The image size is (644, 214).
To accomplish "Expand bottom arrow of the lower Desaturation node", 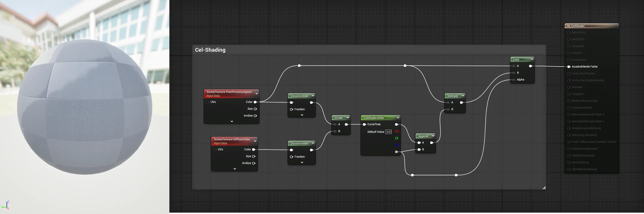I will tap(302, 162).
